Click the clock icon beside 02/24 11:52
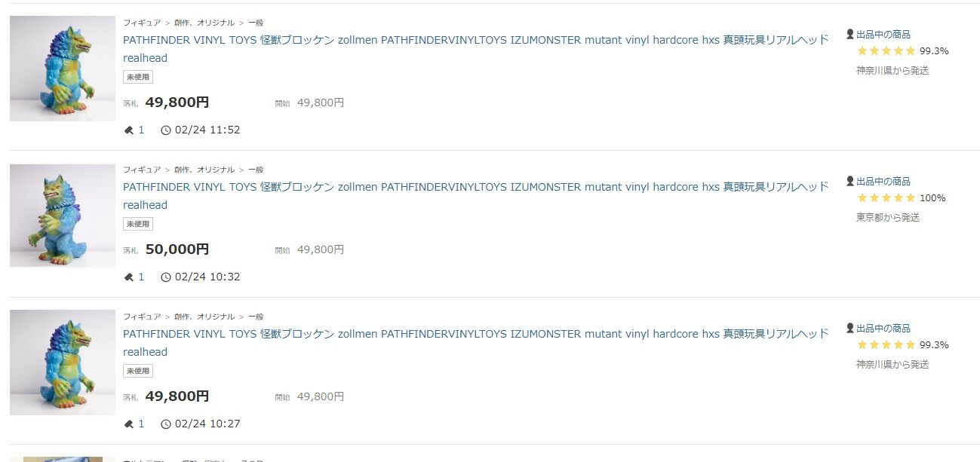 (x=166, y=130)
